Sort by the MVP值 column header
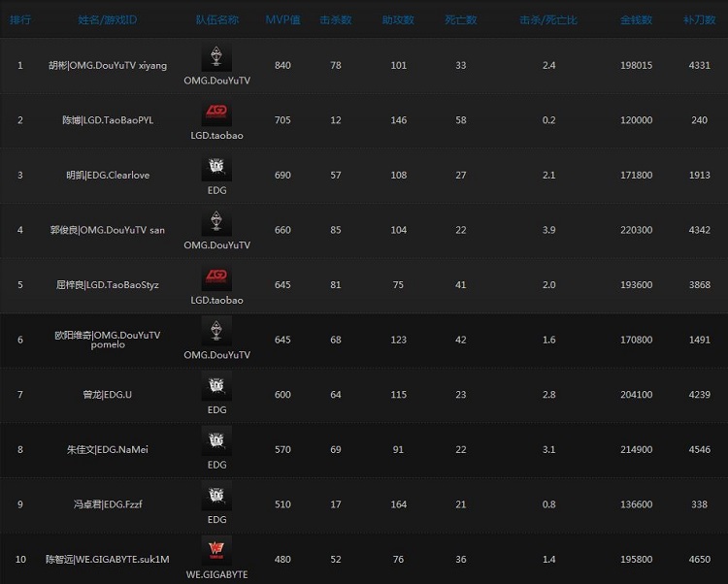Screen dimensions: 728x584 [282, 19]
